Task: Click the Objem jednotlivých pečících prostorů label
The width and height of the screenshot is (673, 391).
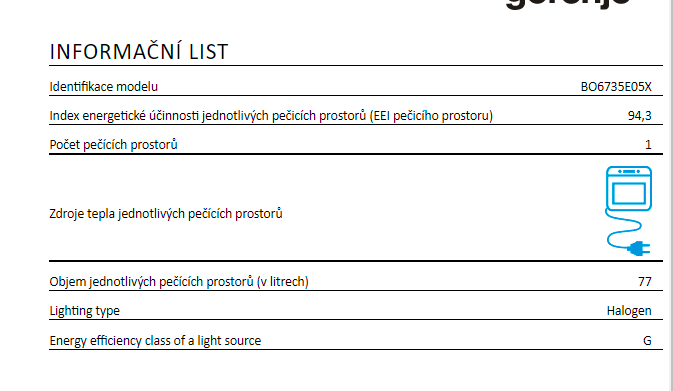Action: tap(179, 282)
